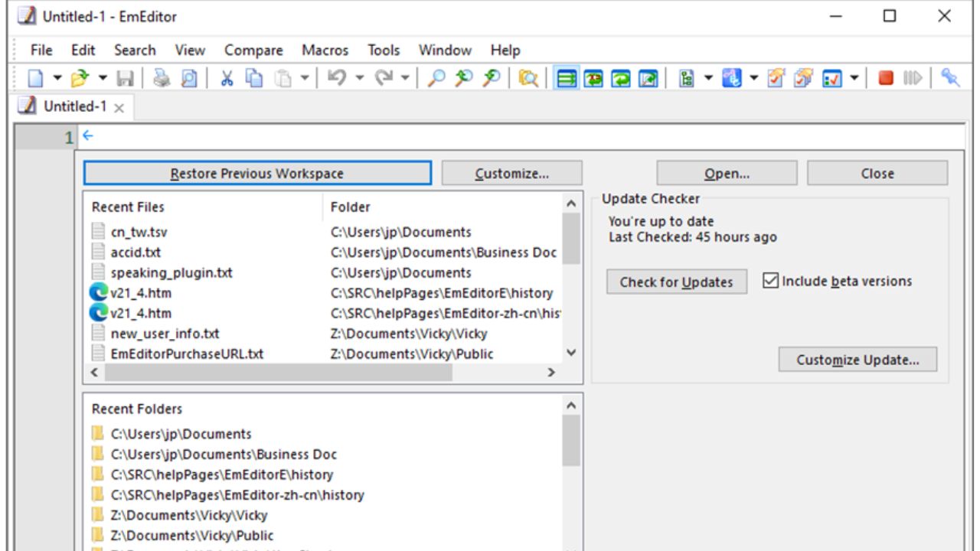Close the Untitled-1 tab with its X
The width and height of the screenshot is (980, 551).
(x=119, y=108)
